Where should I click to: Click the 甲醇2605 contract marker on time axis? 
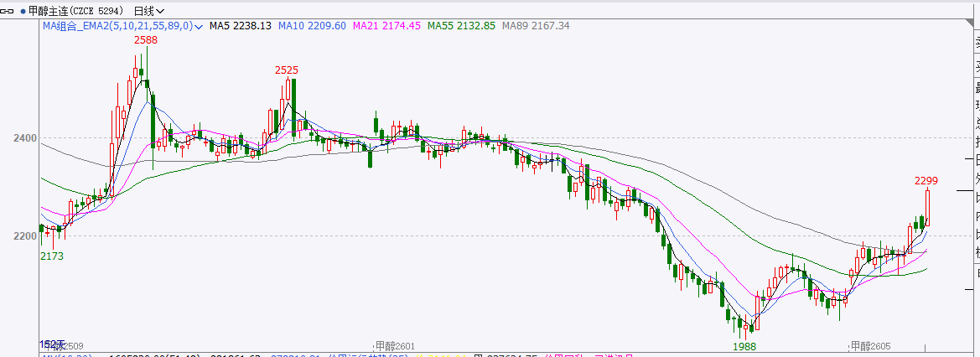[x=871, y=345]
